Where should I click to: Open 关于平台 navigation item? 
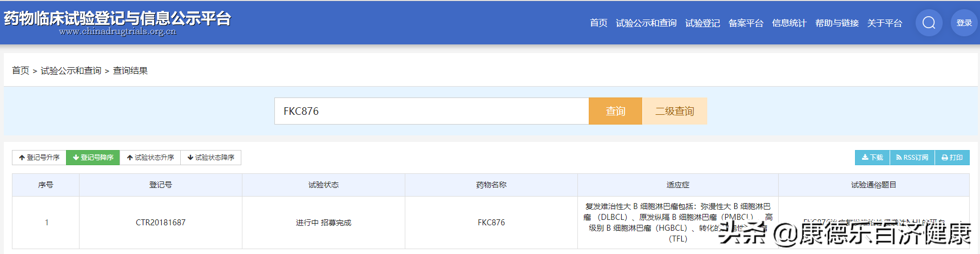(885, 23)
